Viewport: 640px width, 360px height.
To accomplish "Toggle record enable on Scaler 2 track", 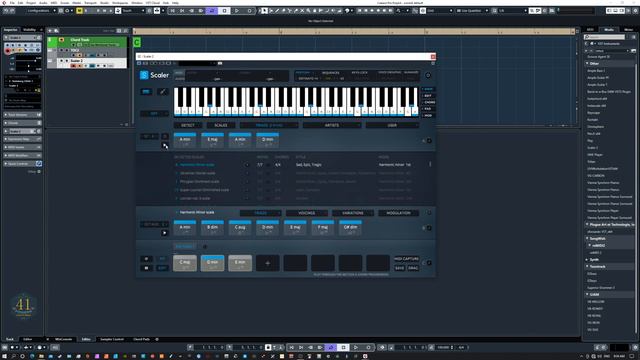I will (x=73, y=65).
